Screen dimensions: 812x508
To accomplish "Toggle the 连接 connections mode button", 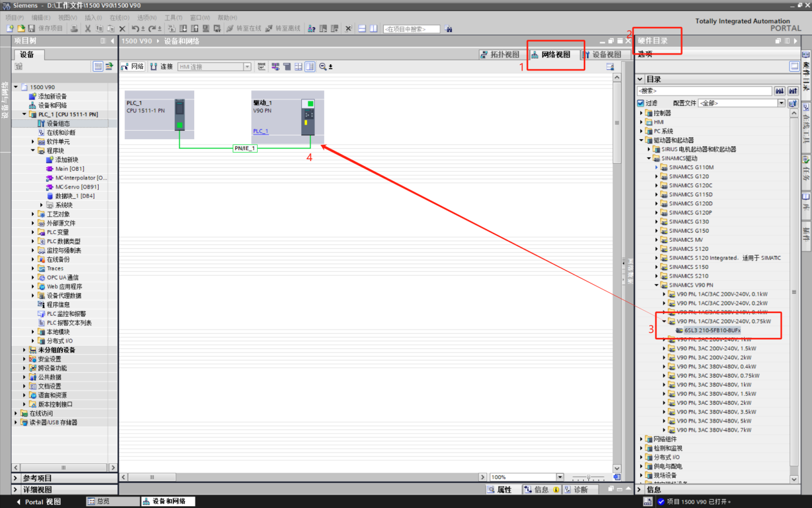I will point(162,67).
